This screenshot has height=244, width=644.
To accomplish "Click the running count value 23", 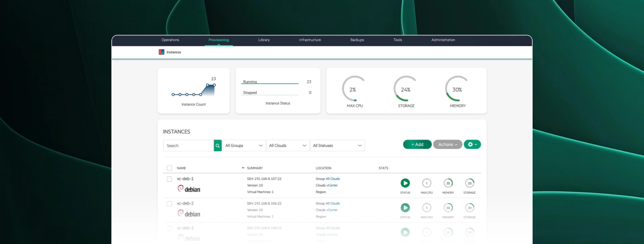I will tap(309, 82).
